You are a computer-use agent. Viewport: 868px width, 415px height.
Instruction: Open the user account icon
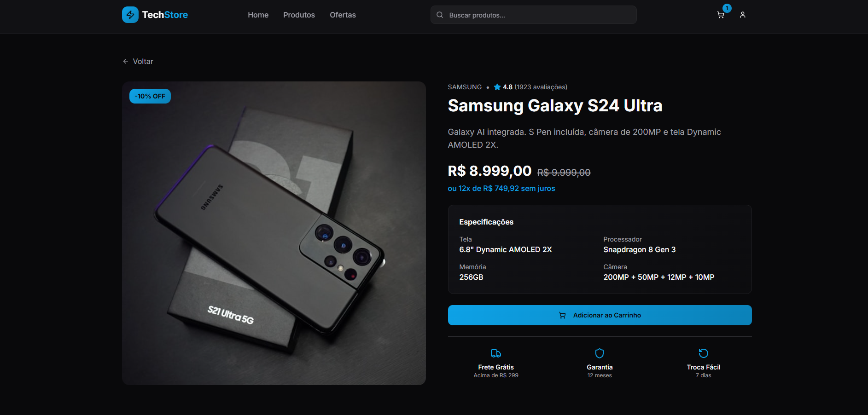click(743, 15)
